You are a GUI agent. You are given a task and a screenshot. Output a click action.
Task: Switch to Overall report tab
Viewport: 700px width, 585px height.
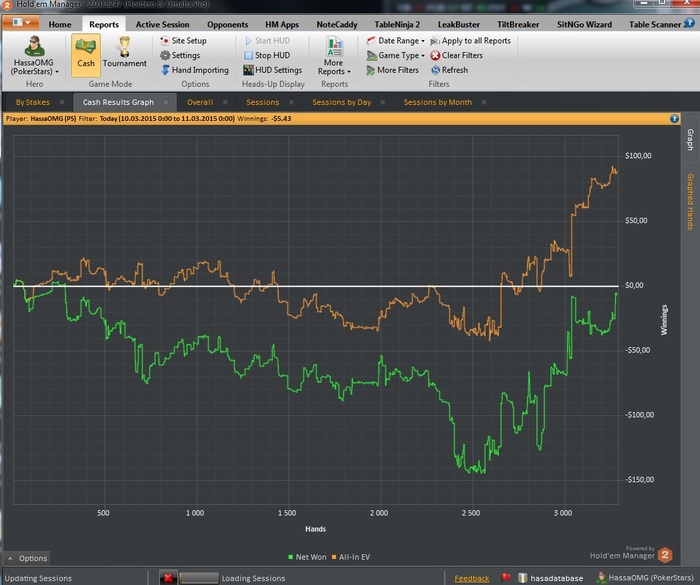(200, 102)
